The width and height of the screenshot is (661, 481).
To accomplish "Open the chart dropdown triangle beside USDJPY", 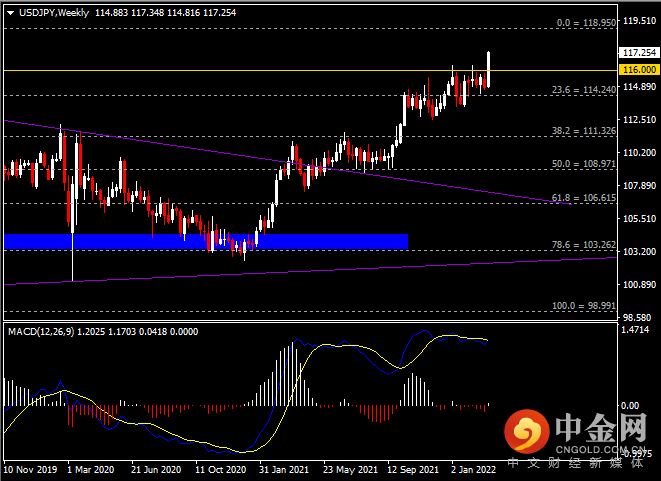I will point(11,13).
